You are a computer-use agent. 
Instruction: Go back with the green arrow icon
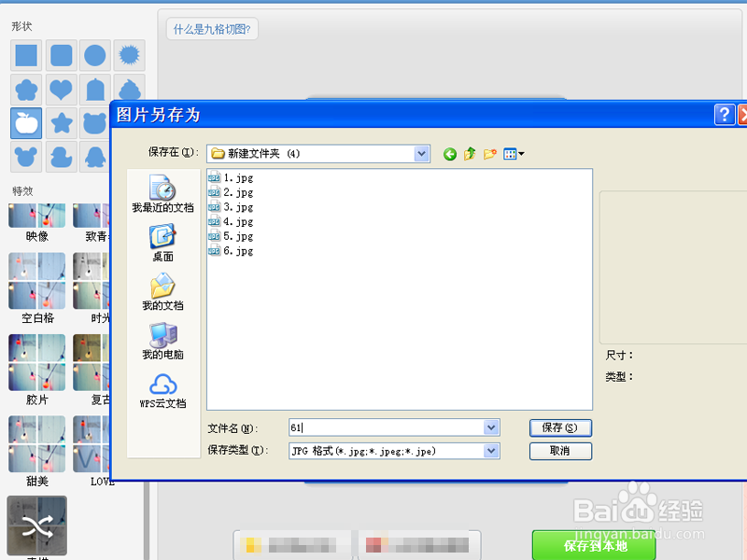[x=450, y=154]
